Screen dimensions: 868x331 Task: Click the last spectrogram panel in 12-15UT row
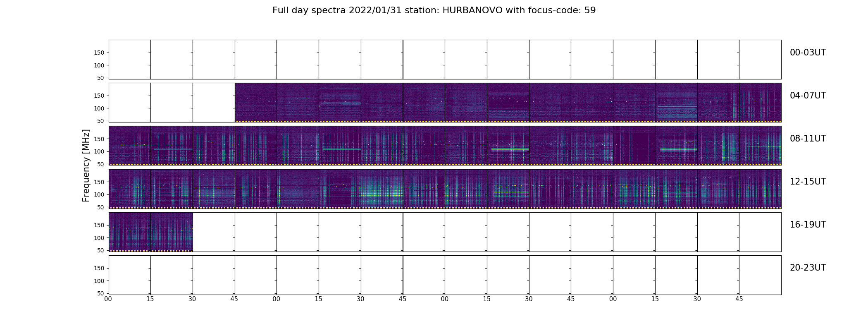(760, 189)
